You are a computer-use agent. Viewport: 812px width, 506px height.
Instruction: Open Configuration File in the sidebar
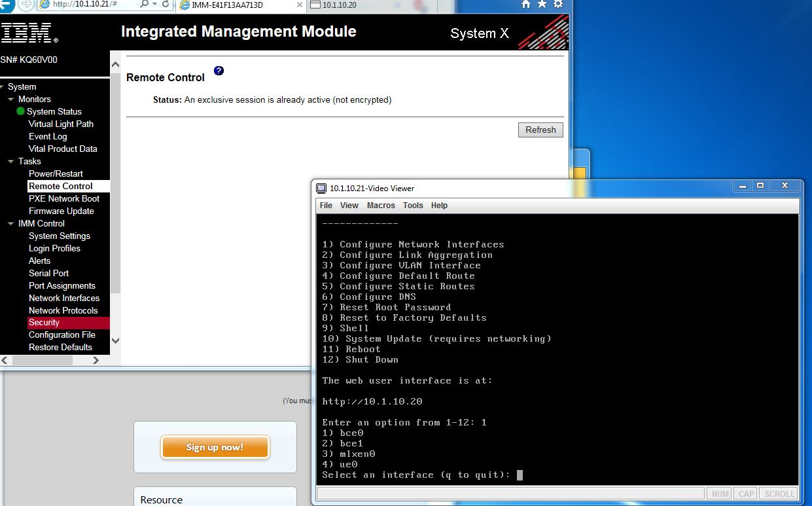point(62,334)
